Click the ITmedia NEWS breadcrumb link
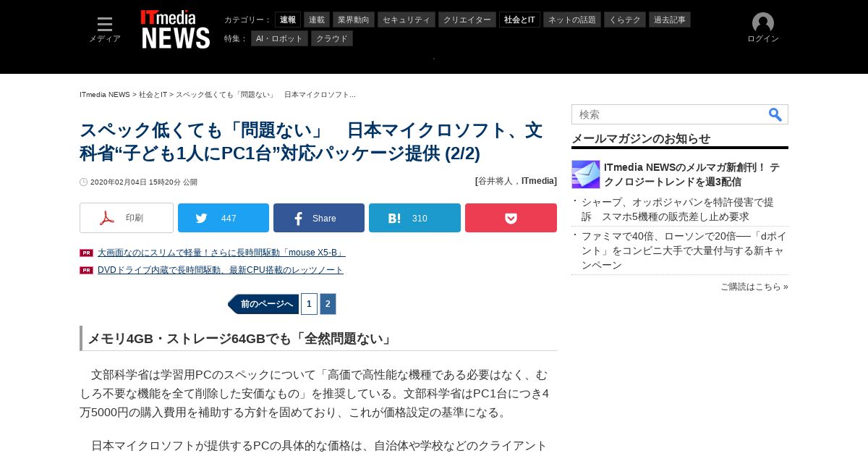Viewport: 868px width, 456px height. [105, 95]
